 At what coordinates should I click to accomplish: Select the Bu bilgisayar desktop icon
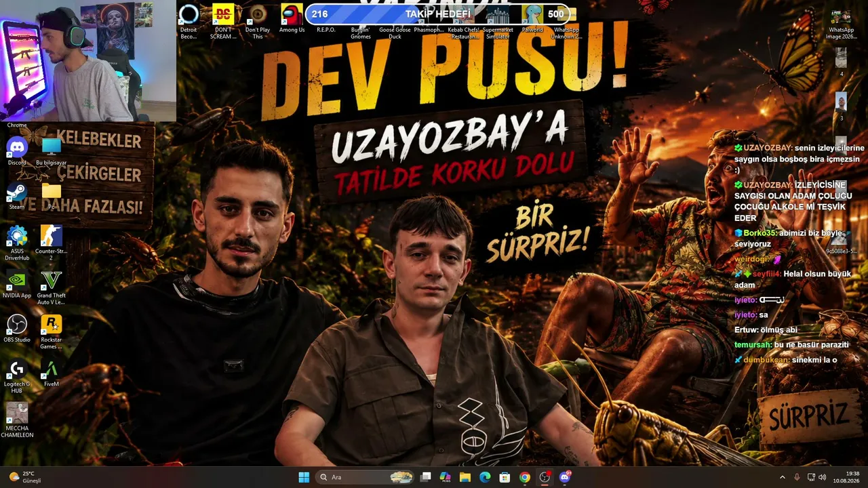point(51,150)
